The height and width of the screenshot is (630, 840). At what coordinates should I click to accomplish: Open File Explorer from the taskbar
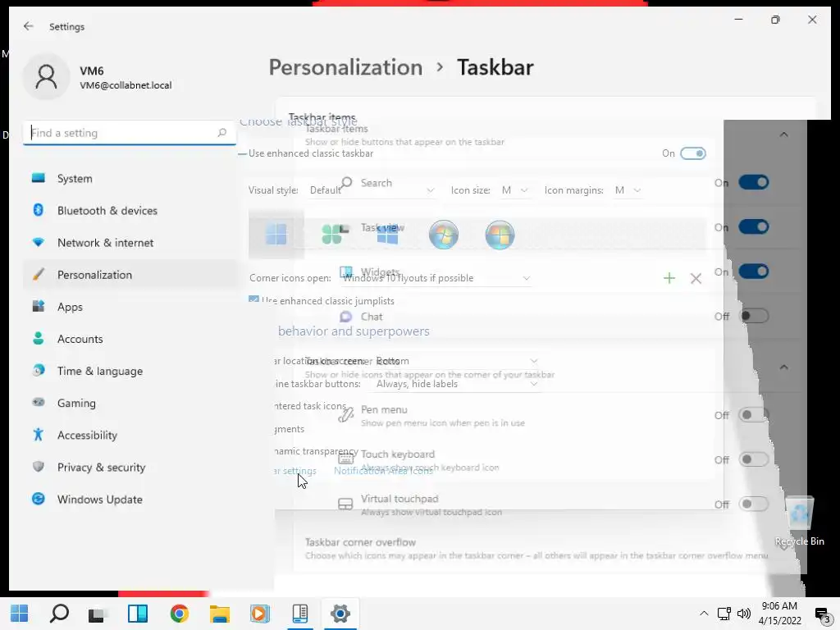pos(220,614)
